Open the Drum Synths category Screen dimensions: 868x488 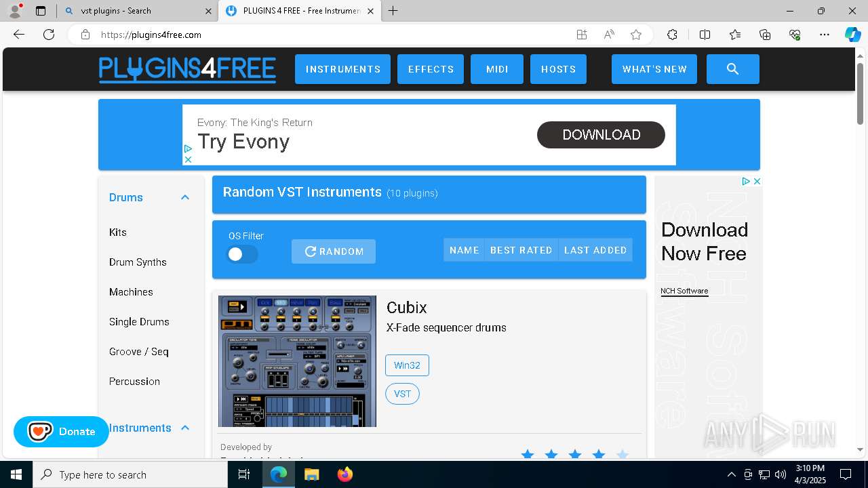(x=138, y=262)
